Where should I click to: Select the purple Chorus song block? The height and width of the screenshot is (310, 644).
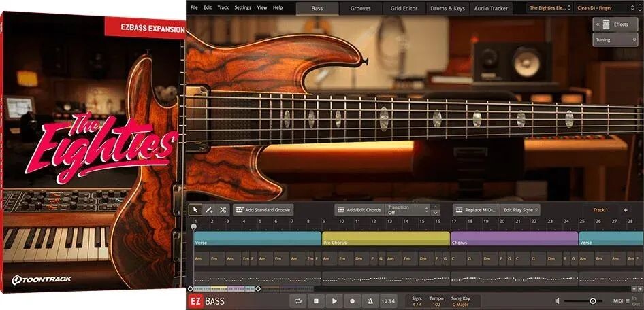[x=514, y=239]
